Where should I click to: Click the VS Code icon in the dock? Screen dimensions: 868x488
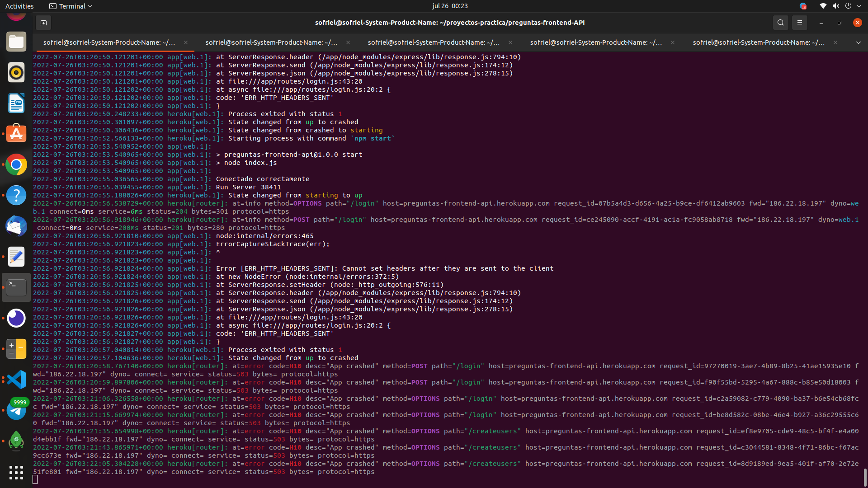click(x=16, y=380)
